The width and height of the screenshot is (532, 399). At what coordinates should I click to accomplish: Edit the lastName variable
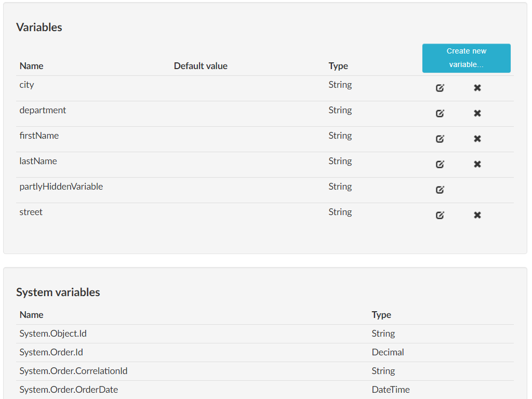coord(440,164)
